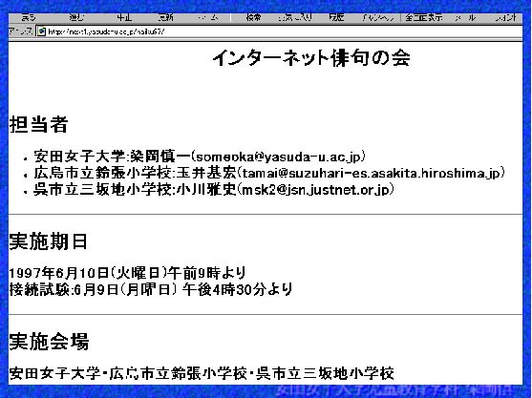Refresh the page using 更新 button
532x398 pixels.
tap(166, 17)
